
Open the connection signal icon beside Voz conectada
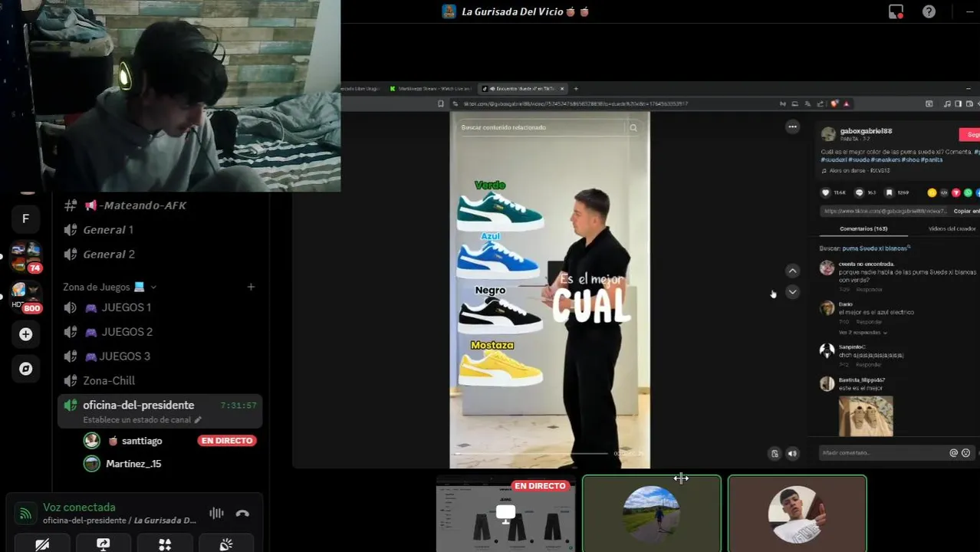[26, 514]
